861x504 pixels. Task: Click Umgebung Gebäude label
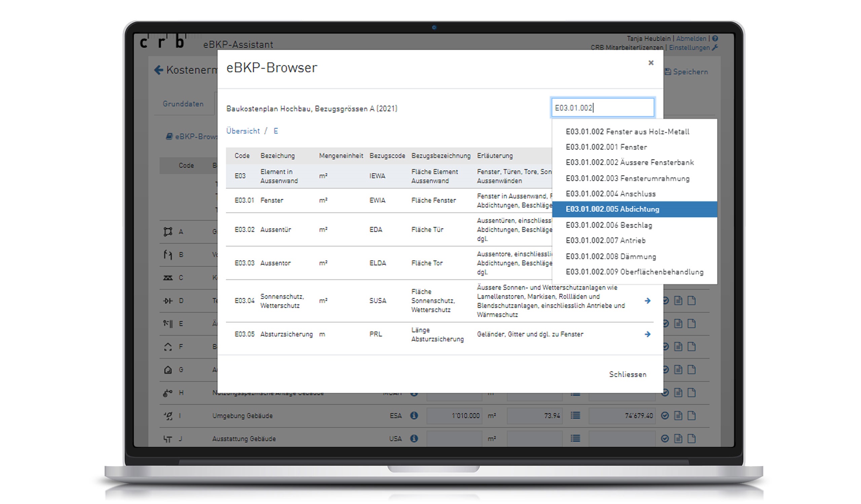(242, 416)
